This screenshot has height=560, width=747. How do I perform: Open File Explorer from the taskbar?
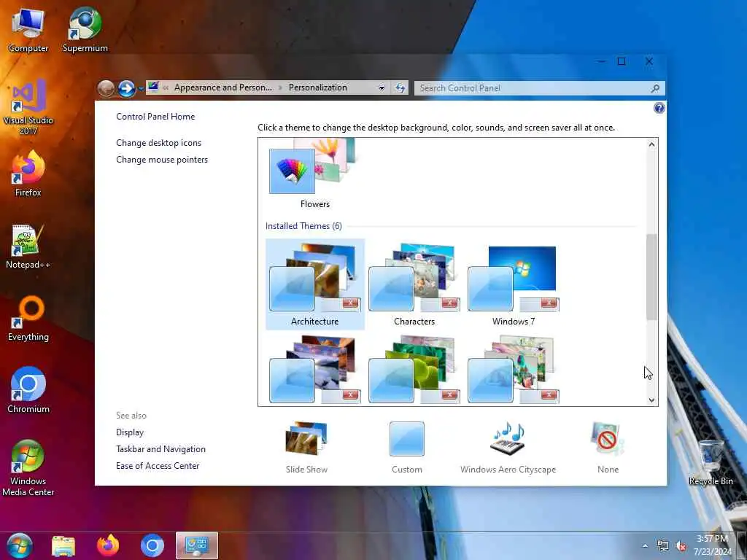63,545
